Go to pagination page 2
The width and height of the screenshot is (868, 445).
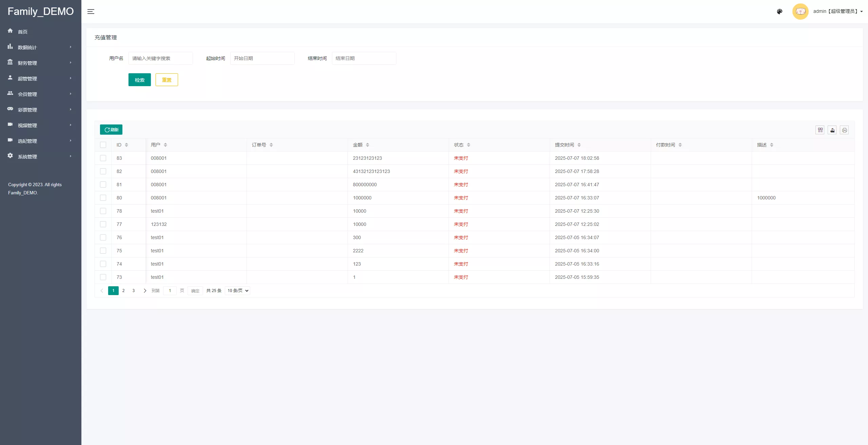123,291
